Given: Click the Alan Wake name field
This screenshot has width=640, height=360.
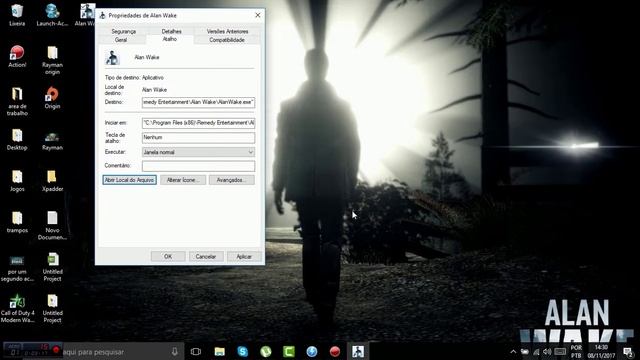Looking at the screenshot, I should tap(147, 57).
